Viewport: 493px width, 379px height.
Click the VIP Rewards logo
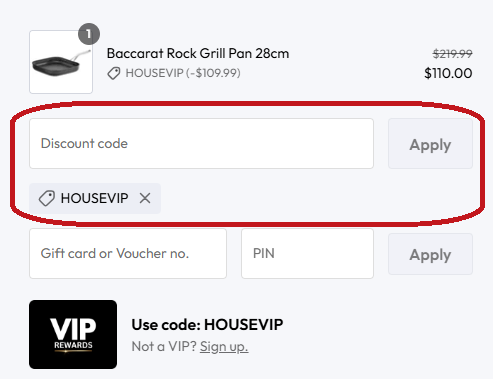73,334
